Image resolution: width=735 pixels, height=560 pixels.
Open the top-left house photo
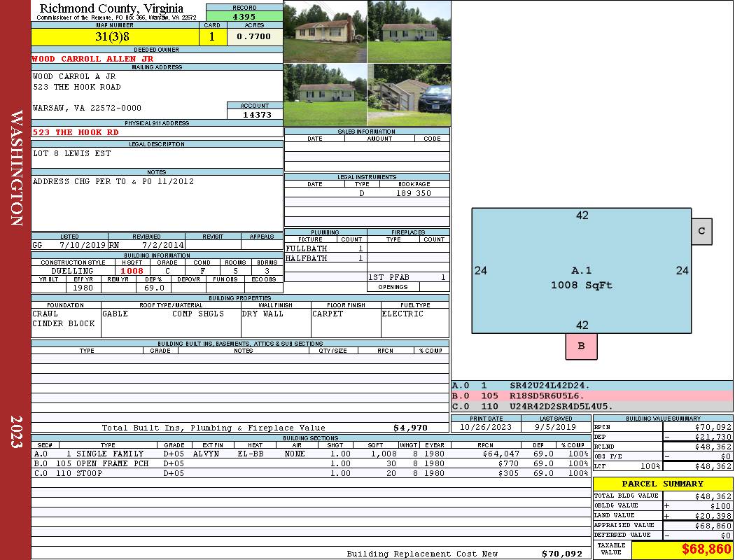pyautogui.click(x=325, y=31)
